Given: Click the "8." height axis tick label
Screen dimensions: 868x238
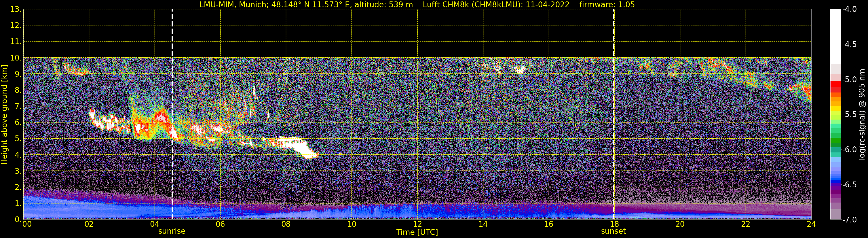Looking at the screenshot, I should 18,90.
